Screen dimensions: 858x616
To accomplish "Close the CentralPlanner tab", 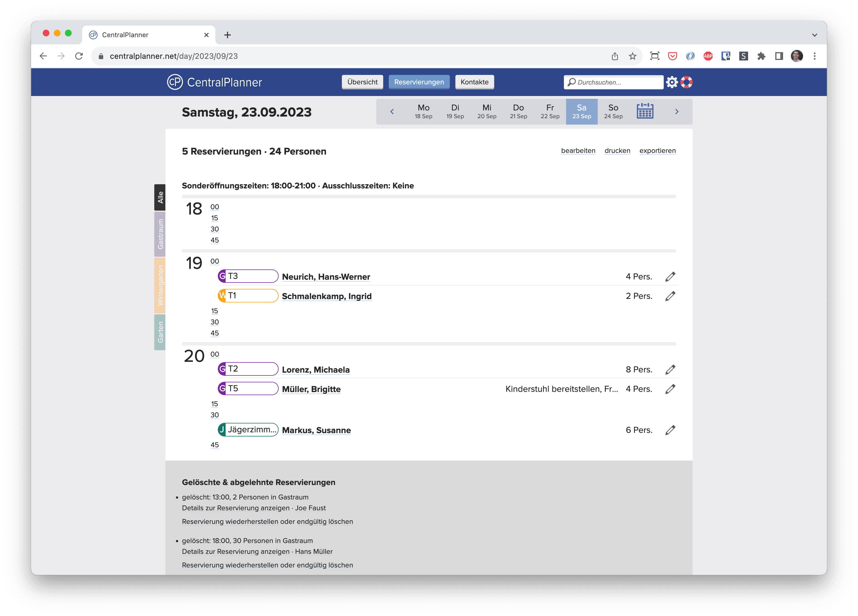I will click(x=206, y=35).
